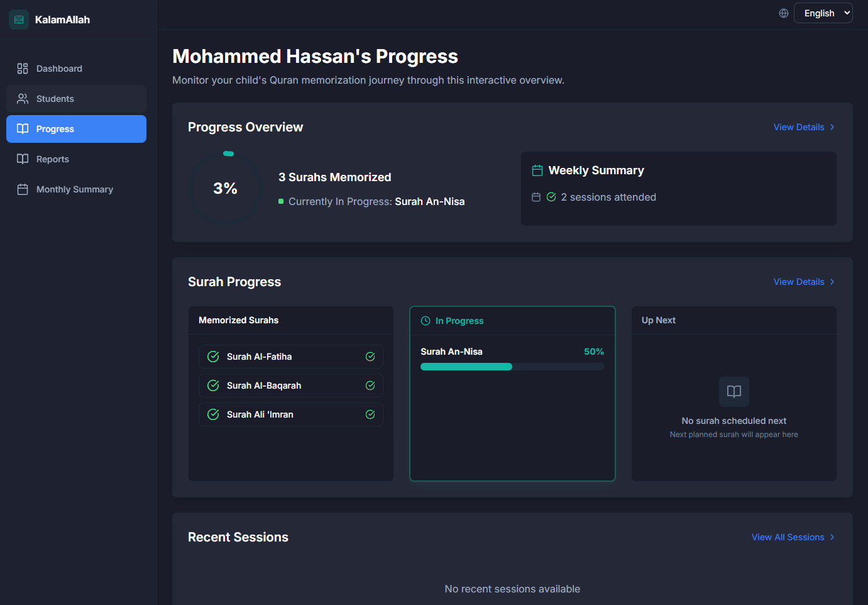
Task: Click the In Progress clock icon
Action: coord(426,321)
